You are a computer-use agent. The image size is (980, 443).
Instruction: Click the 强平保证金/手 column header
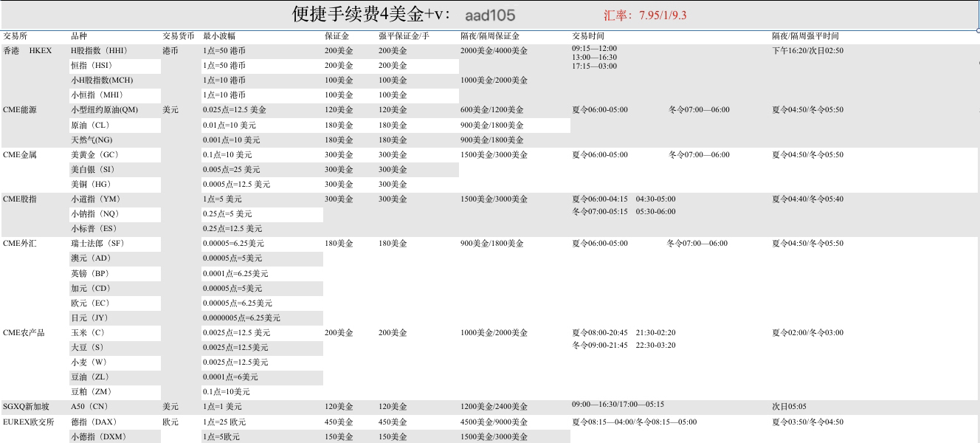[x=404, y=35]
